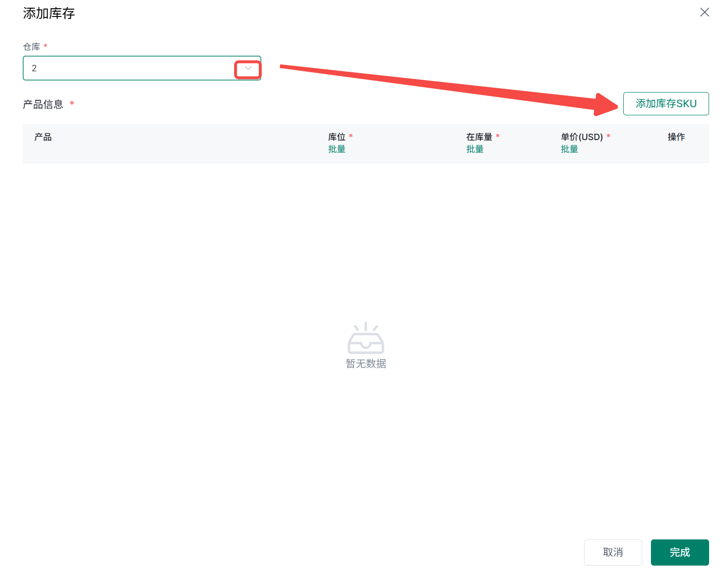Open 批量 under the 在库量 column
728x568 pixels.
tap(475, 149)
